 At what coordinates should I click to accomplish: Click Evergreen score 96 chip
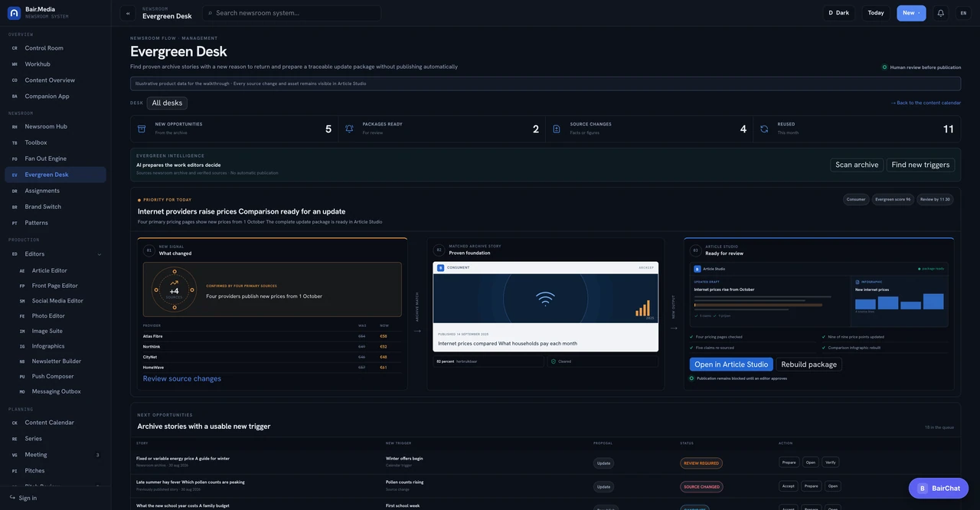click(x=893, y=199)
